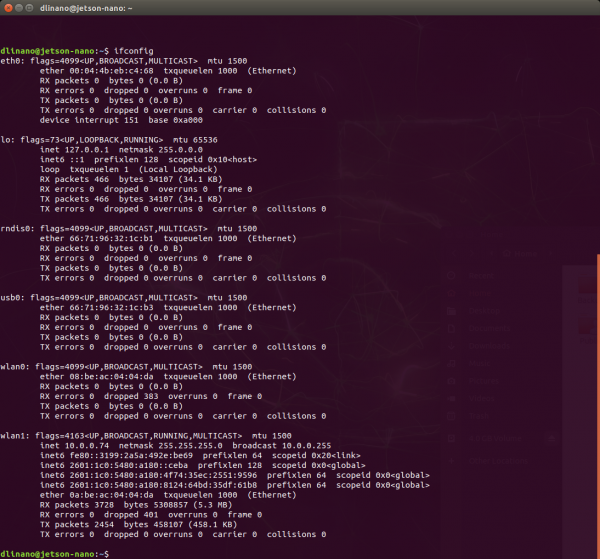This screenshot has height=559, width=600.
Task: Minimize the terminal window
Action: pyautogui.click(x=19, y=8)
